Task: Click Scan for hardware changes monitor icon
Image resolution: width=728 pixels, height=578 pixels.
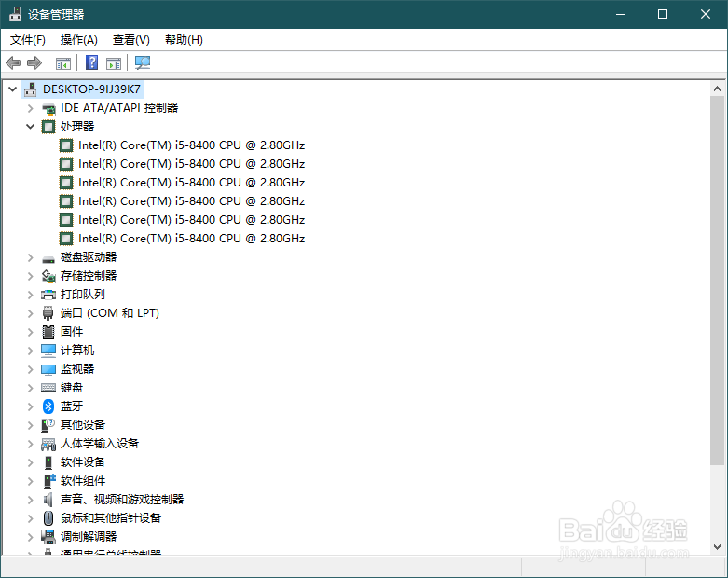Action: pyautogui.click(x=143, y=62)
